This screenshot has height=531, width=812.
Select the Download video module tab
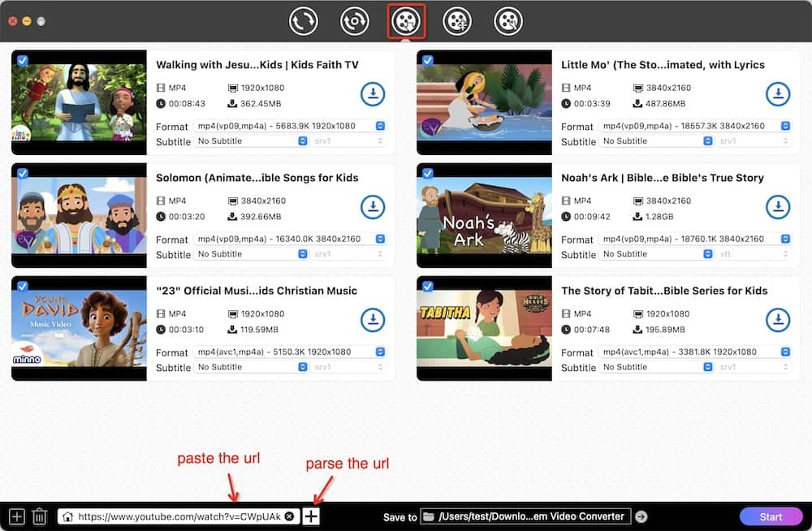(x=406, y=21)
